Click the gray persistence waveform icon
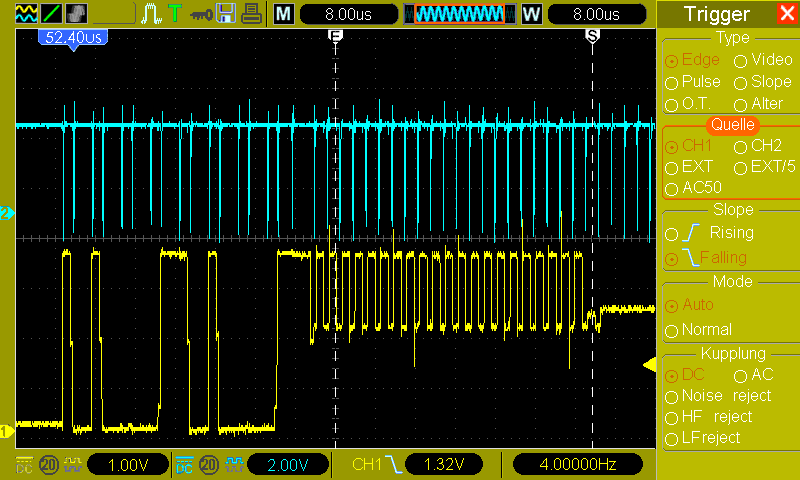 (x=77, y=14)
